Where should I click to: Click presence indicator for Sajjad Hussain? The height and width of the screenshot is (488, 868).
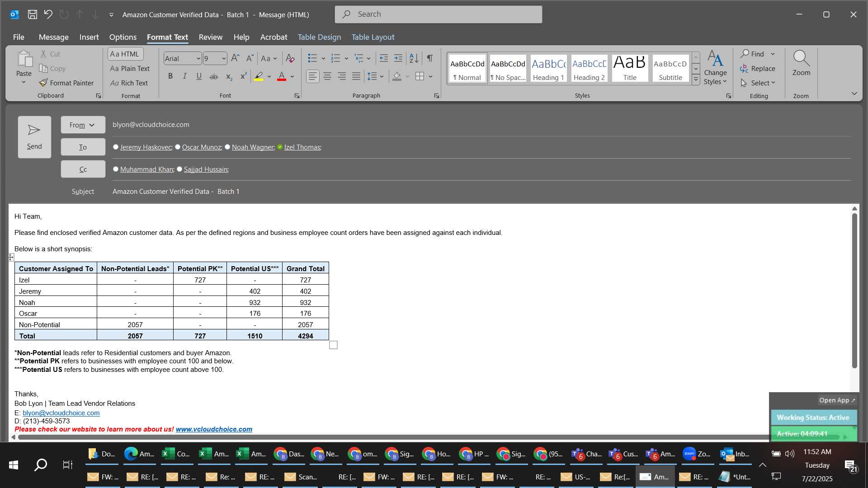pos(179,169)
